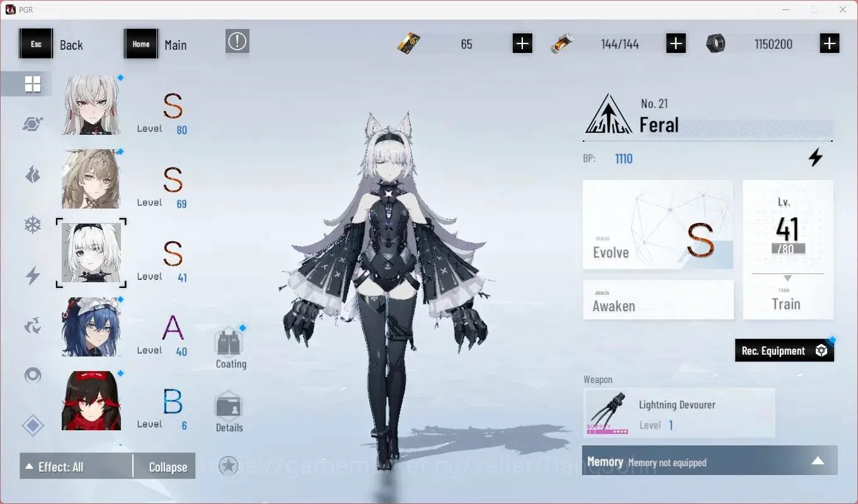The width and height of the screenshot is (858, 504).
Task: Open the exclamation info icon
Action: click(x=237, y=42)
